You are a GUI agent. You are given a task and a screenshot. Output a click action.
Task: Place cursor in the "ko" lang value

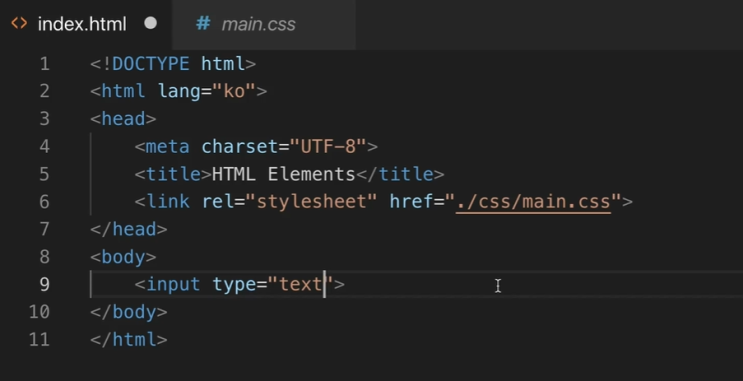click(234, 91)
